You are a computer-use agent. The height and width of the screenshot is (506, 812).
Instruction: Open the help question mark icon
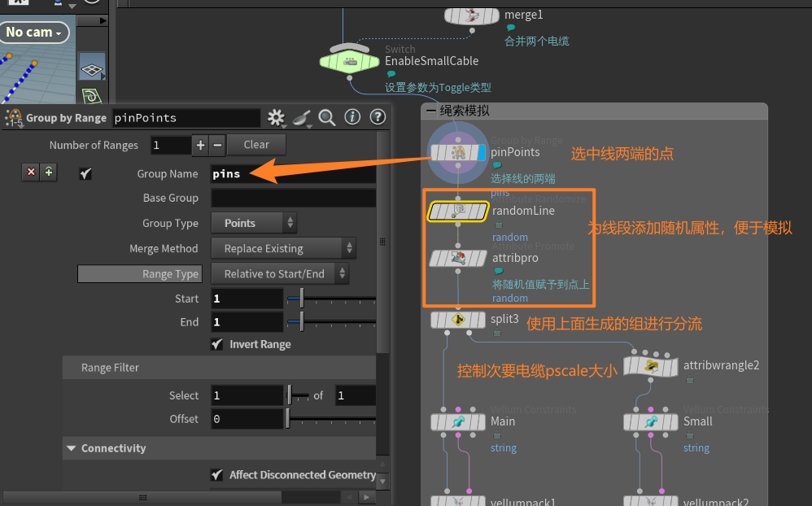click(377, 117)
